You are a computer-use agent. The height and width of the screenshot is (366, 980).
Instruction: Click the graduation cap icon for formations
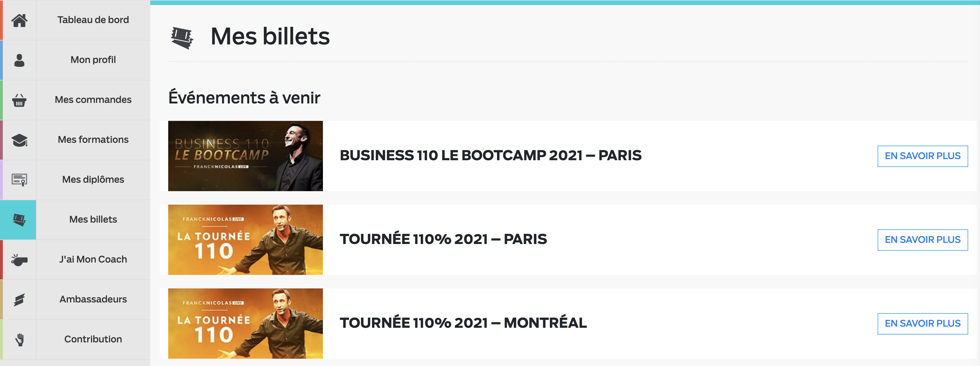tap(19, 140)
